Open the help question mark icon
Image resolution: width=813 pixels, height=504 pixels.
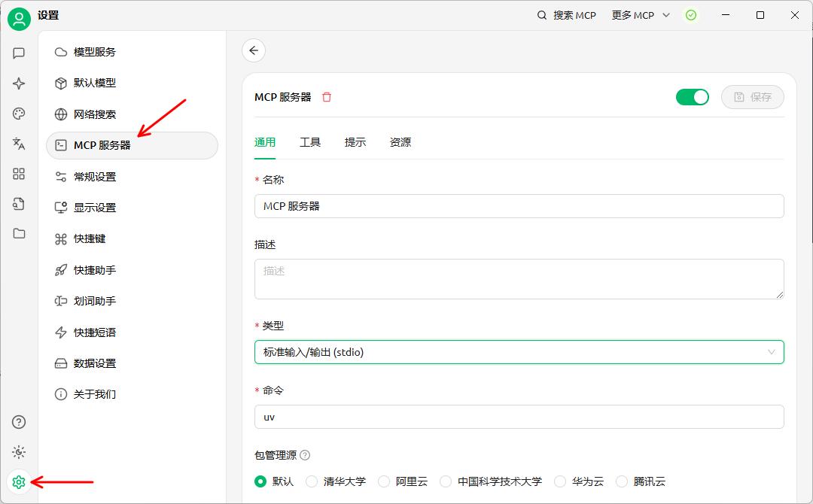click(19, 422)
